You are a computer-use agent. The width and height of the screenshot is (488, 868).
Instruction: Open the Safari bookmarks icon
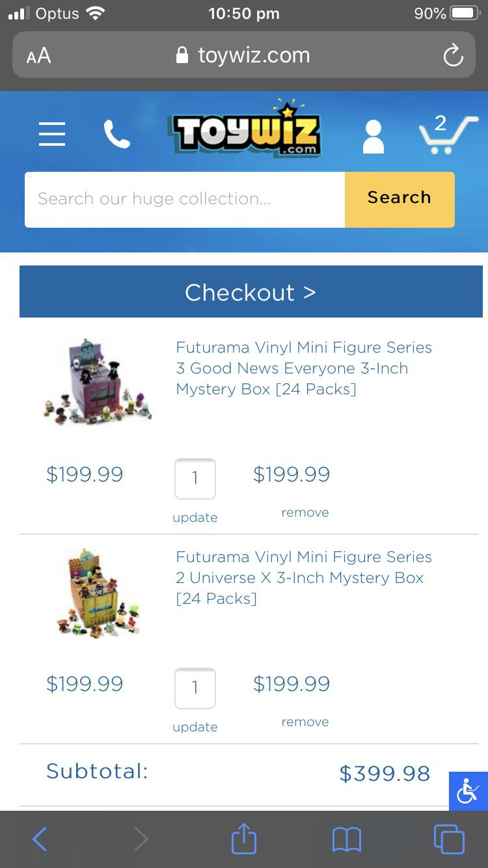(x=347, y=839)
